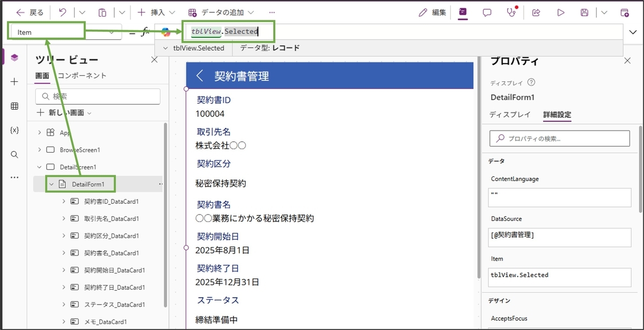Click the 戻る back button
644x330 pixels.
point(30,12)
